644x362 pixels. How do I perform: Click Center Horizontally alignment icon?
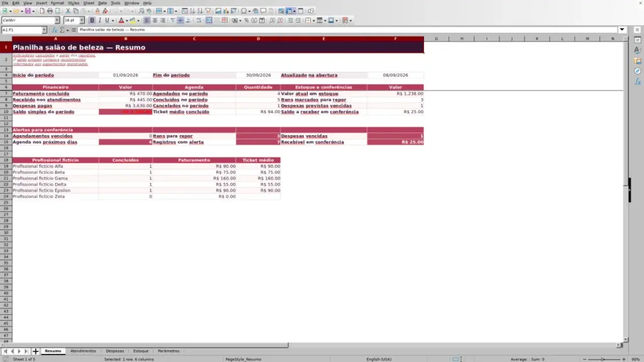(155, 21)
